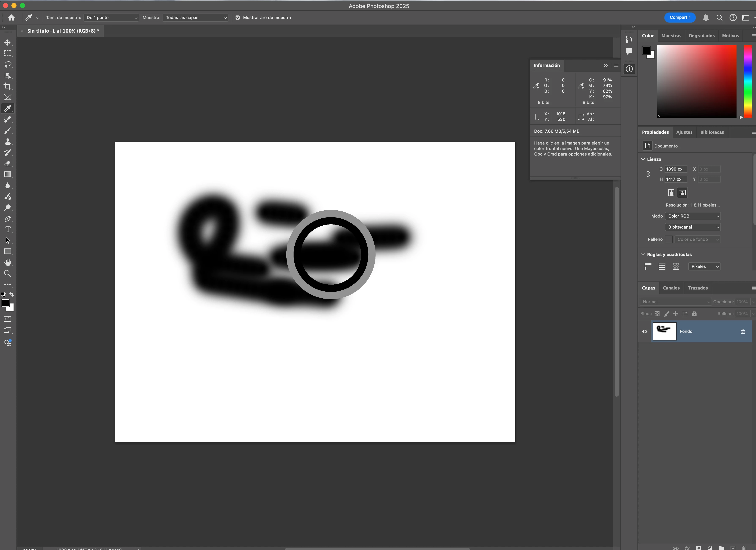The width and height of the screenshot is (756, 550).
Task: Click the foreground color swatch in toolbar
Action: [x=5, y=303]
